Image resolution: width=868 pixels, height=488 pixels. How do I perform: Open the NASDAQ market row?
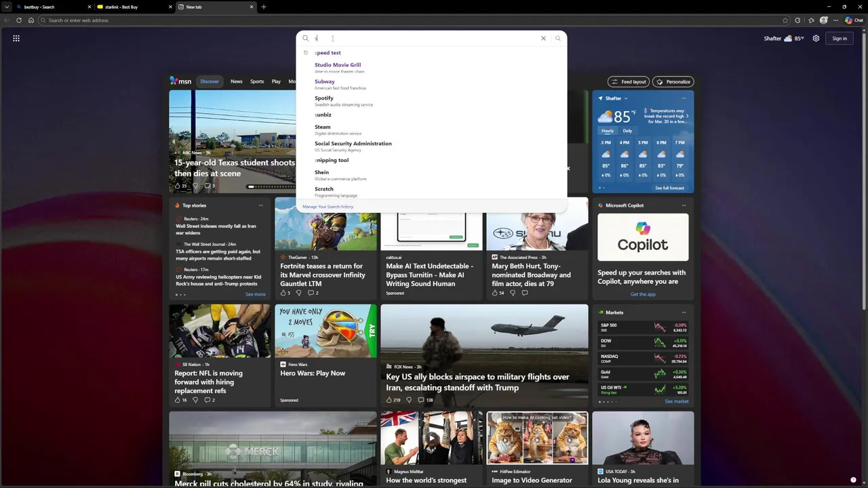point(643,358)
